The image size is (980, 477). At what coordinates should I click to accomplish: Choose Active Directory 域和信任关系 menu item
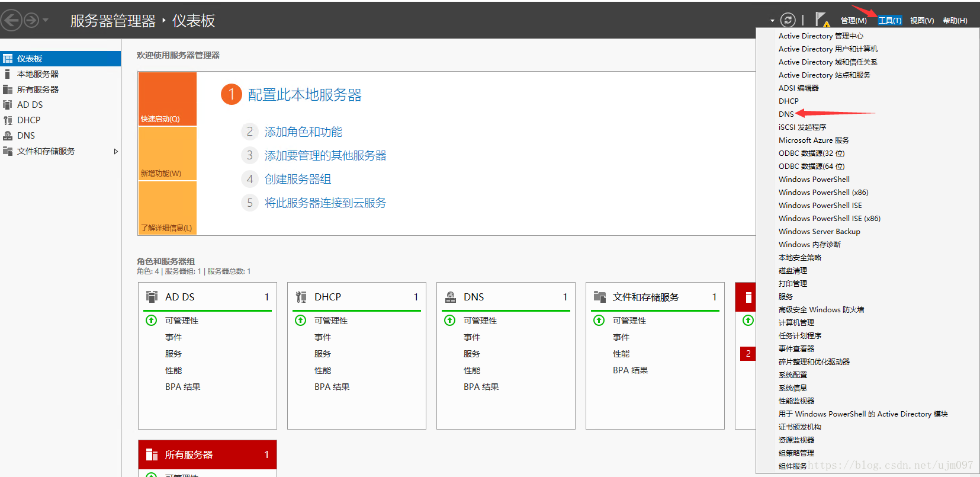click(x=828, y=62)
